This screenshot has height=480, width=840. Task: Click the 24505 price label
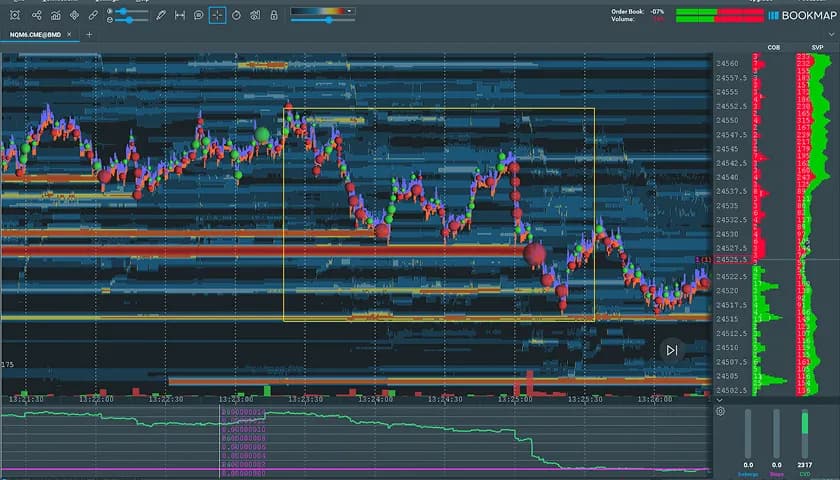[727, 376]
